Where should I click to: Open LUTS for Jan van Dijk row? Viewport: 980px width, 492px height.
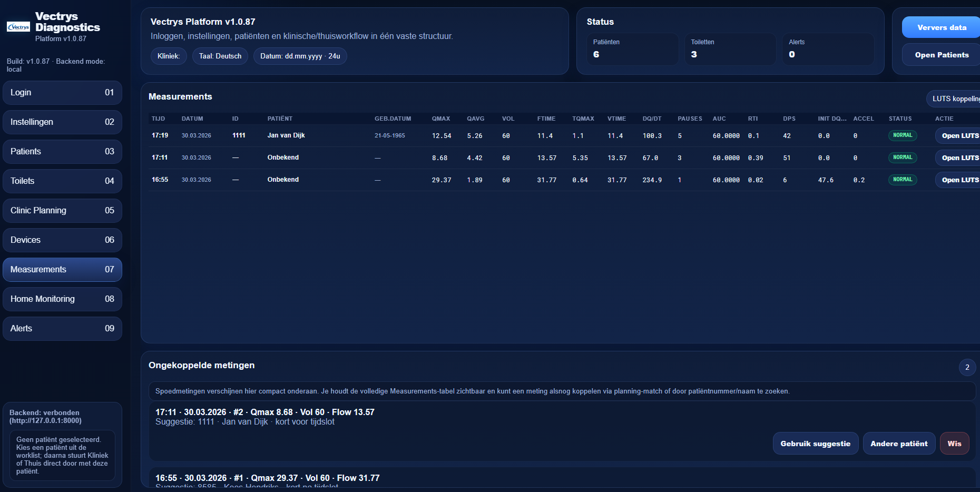957,136
